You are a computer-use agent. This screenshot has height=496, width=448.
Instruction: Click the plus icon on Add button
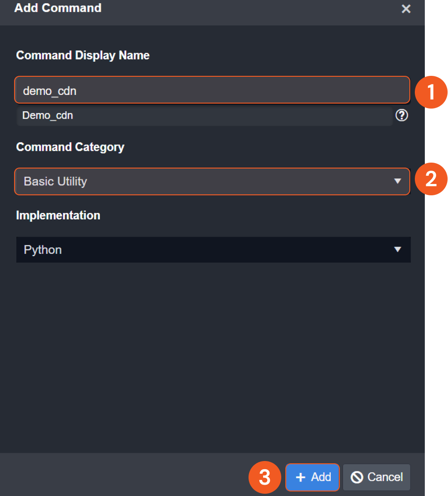[x=300, y=477]
